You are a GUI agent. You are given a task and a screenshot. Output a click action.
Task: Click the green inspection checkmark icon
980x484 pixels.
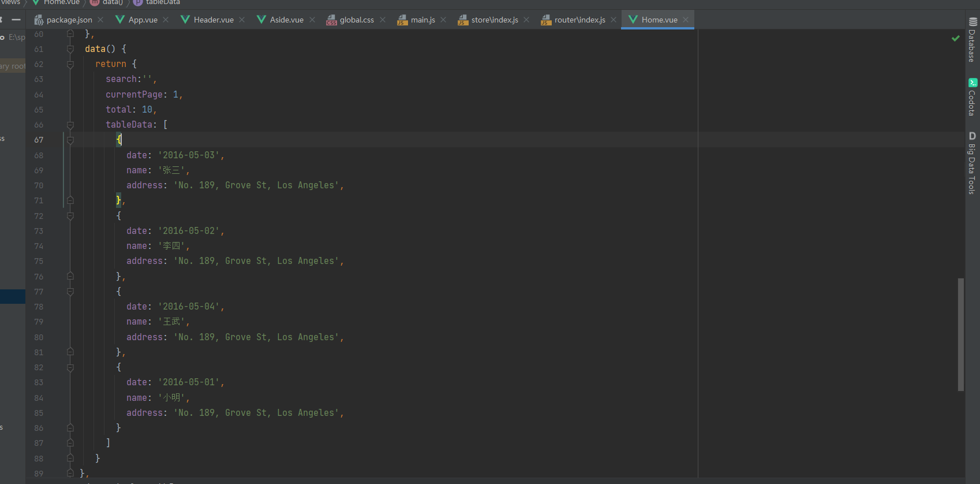pyautogui.click(x=956, y=38)
